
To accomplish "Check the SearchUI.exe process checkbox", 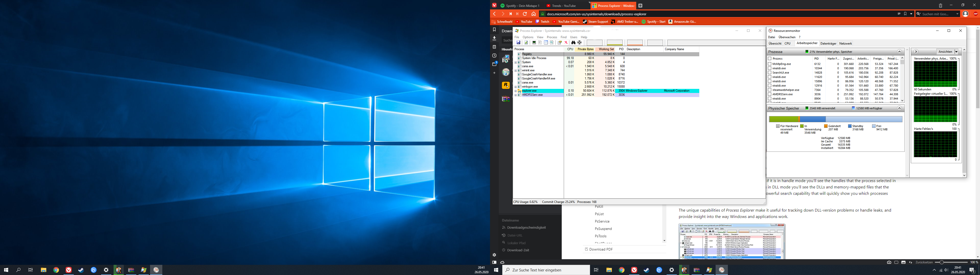I will pyautogui.click(x=770, y=73).
